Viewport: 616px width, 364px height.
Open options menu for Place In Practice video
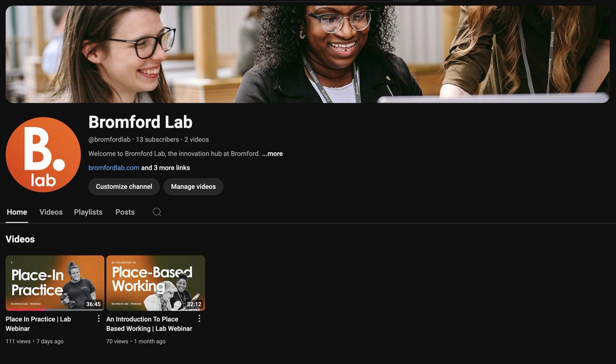(99, 319)
